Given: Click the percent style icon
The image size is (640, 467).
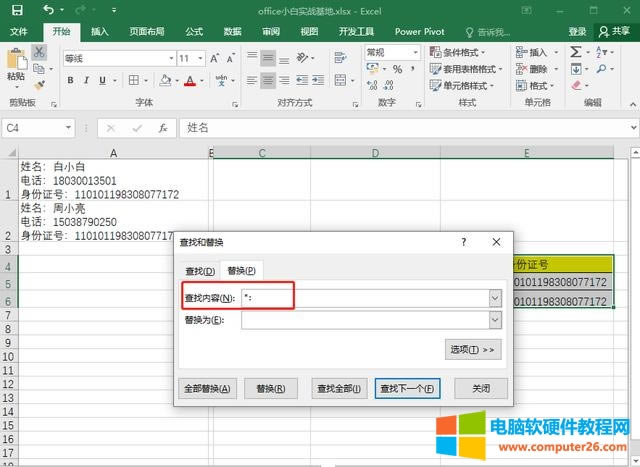Looking at the screenshot, I should [397, 69].
